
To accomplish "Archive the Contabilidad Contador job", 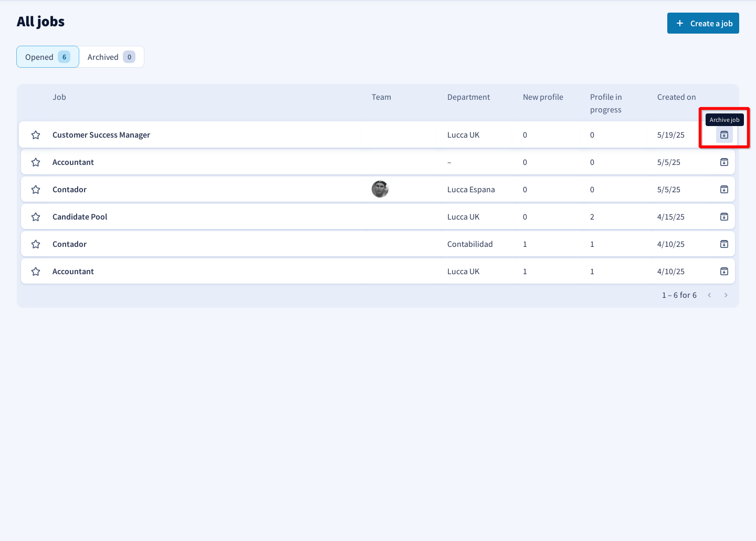I will [x=724, y=244].
